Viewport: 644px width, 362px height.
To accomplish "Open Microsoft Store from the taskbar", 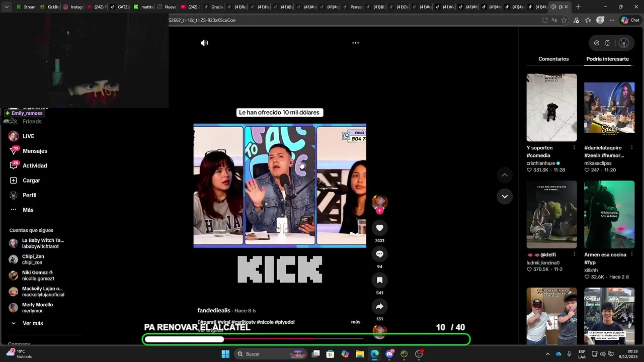I will [330, 354].
